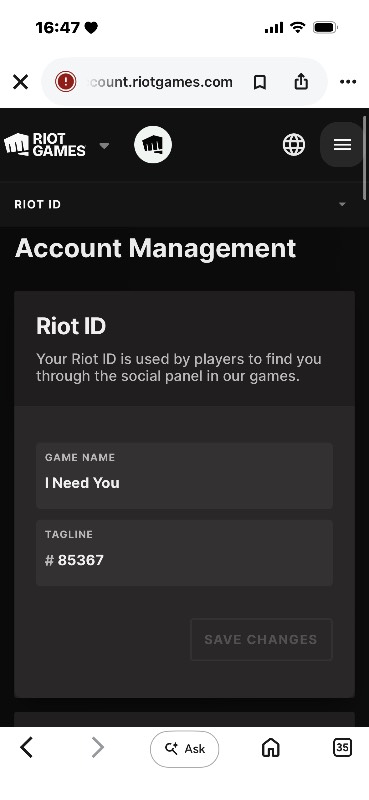This screenshot has height=800, width=369.
Task: Edit the Game Name field
Action: click(184, 476)
